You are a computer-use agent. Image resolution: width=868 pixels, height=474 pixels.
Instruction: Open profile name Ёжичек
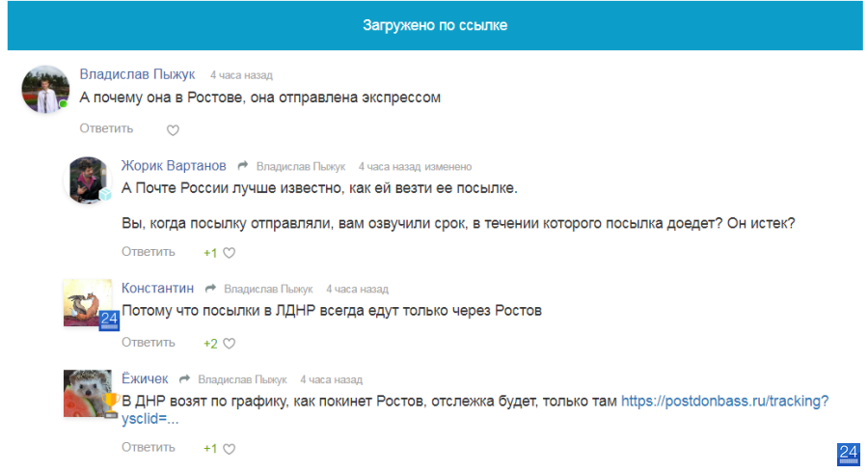coord(145,378)
